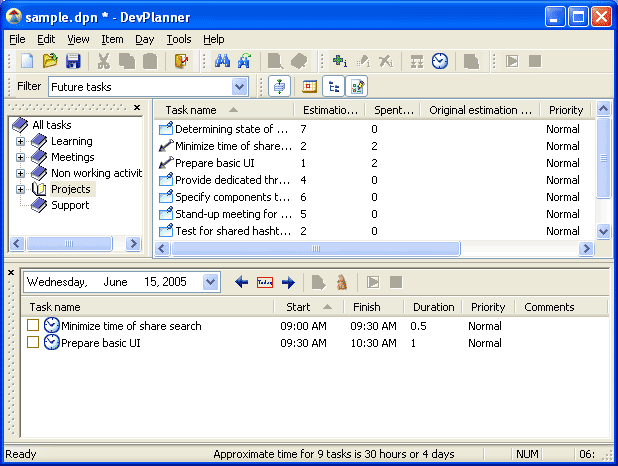Sort by the Task name column header in task list
The image size is (618, 466).
(x=224, y=110)
